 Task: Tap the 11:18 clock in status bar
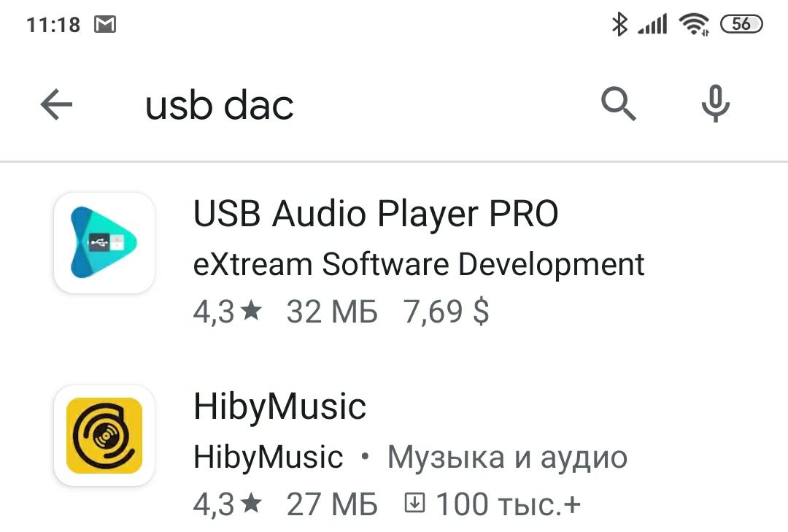click(x=53, y=25)
